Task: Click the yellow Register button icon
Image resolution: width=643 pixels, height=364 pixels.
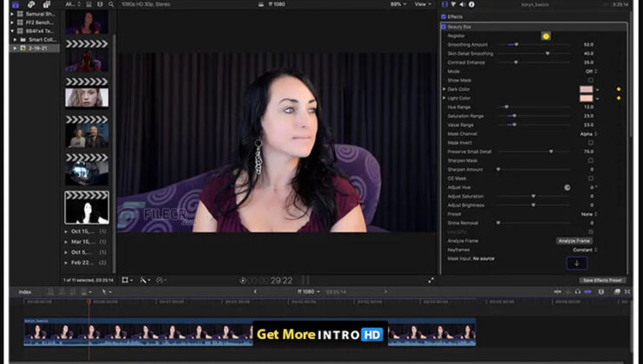Action: (x=546, y=36)
